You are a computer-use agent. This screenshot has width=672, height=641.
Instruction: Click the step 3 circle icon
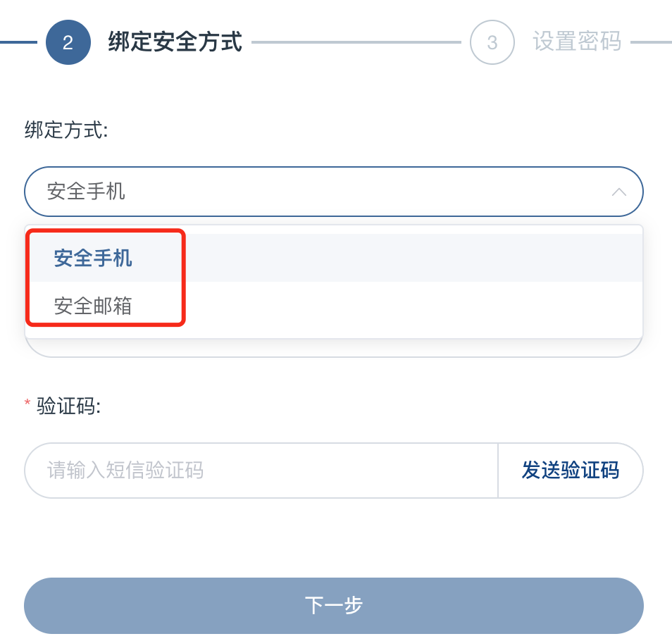[x=492, y=42]
